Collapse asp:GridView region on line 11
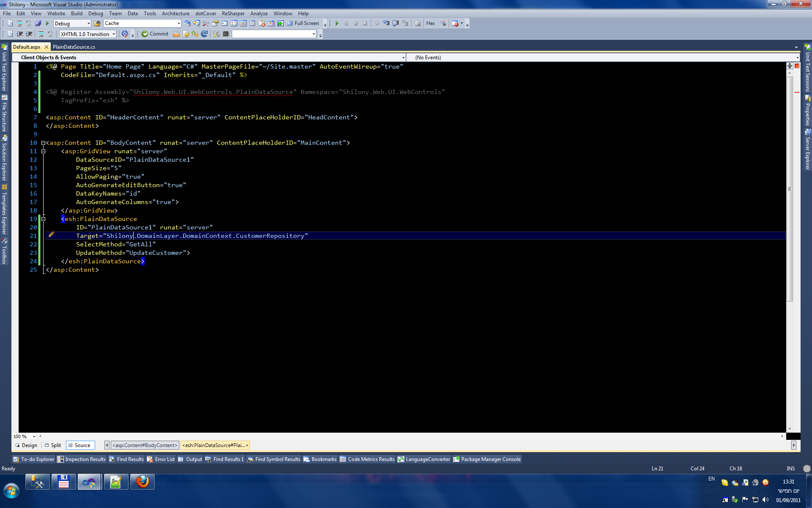Image resolution: width=812 pixels, height=508 pixels. (43, 152)
